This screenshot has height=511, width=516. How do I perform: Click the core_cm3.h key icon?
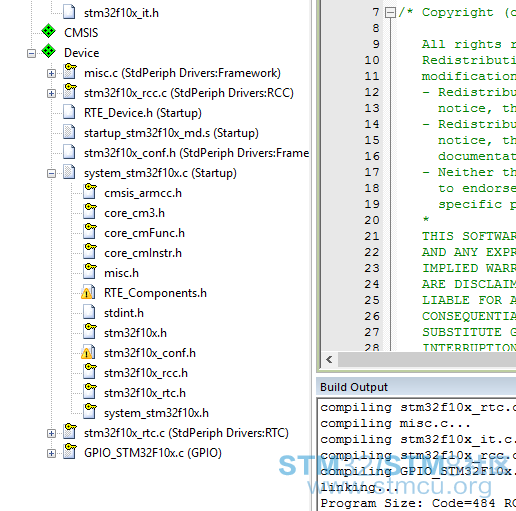pos(90,211)
